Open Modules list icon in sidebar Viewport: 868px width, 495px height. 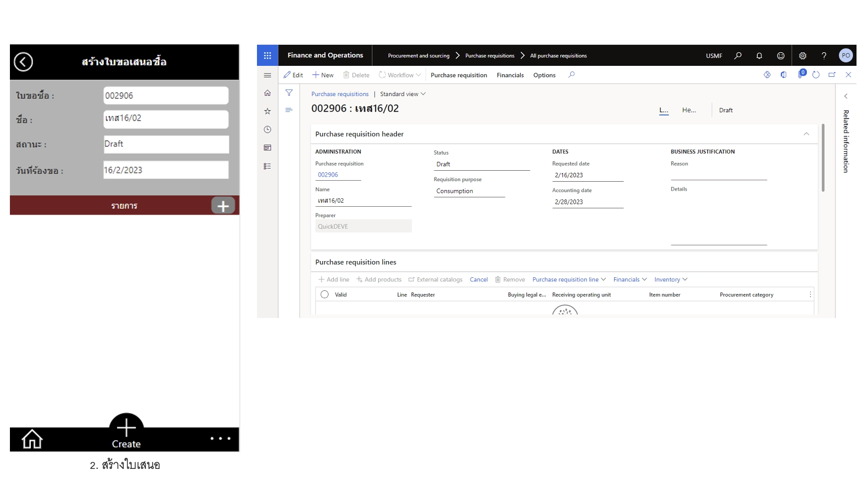[267, 166]
